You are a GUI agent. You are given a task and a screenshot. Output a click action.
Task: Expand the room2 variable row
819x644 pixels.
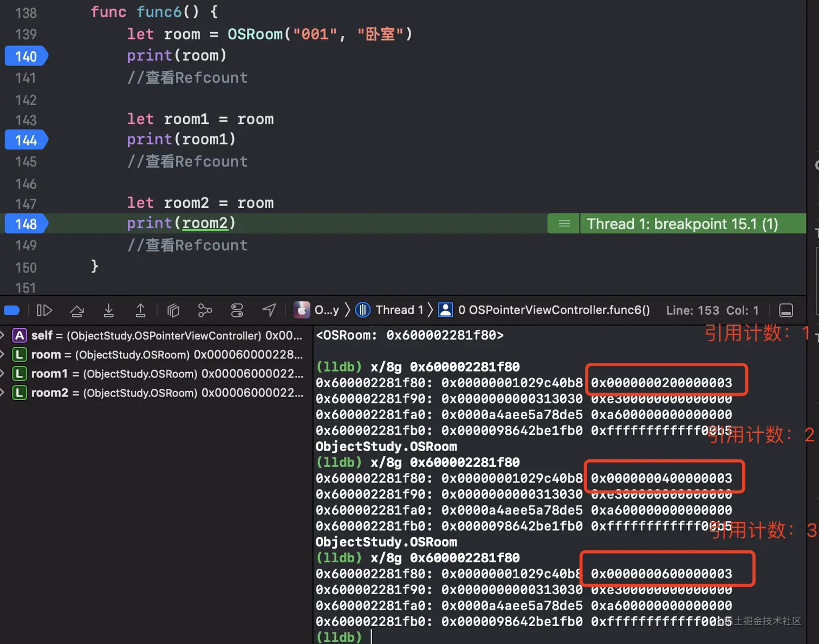(x=3, y=393)
